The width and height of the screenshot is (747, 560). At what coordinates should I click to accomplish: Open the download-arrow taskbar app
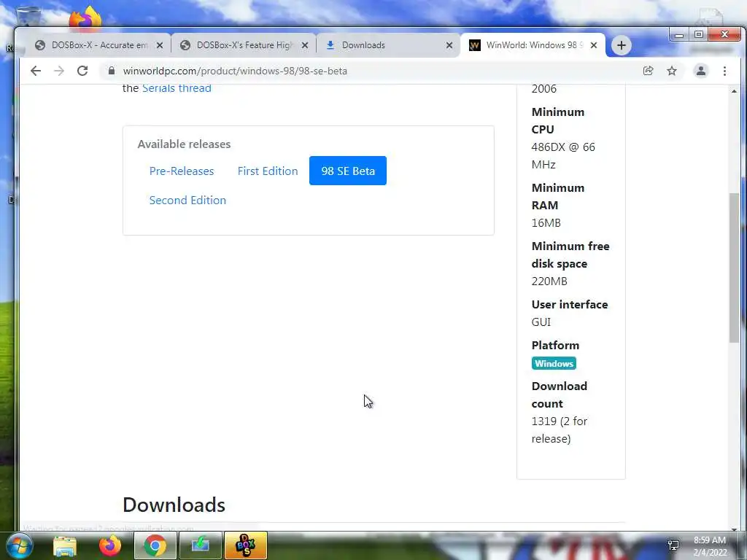click(201, 545)
